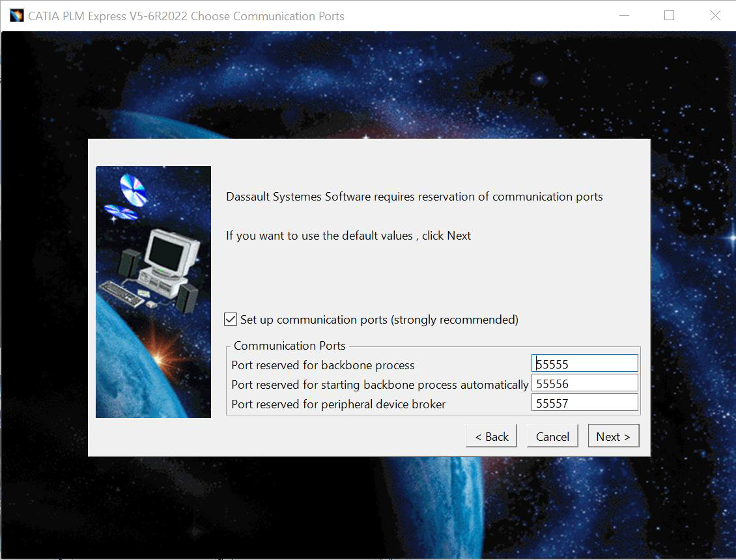This screenshot has width=736, height=560.
Task: Click the 'Communication Ports' group heading
Action: pyautogui.click(x=290, y=346)
